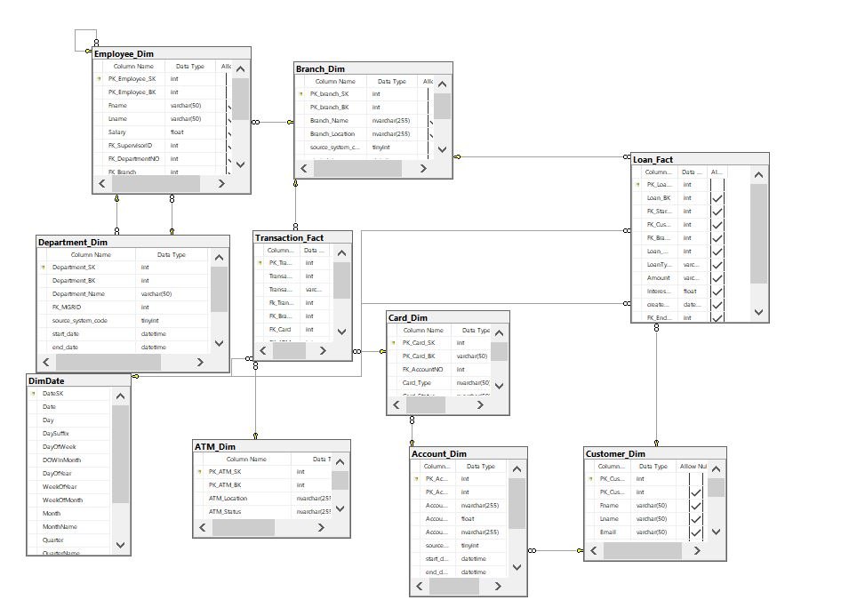Select MonthName row in DimDate
This screenshot has height=616, width=841.
pyautogui.click(x=69, y=526)
